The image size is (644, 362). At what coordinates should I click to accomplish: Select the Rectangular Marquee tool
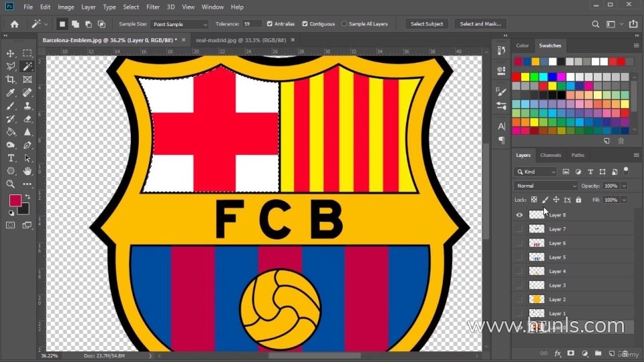[27, 54]
